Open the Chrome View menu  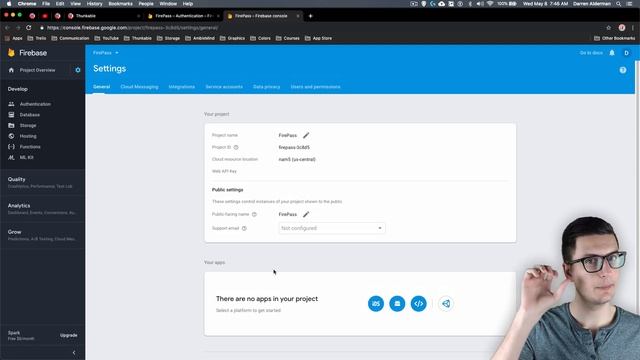(76, 4)
